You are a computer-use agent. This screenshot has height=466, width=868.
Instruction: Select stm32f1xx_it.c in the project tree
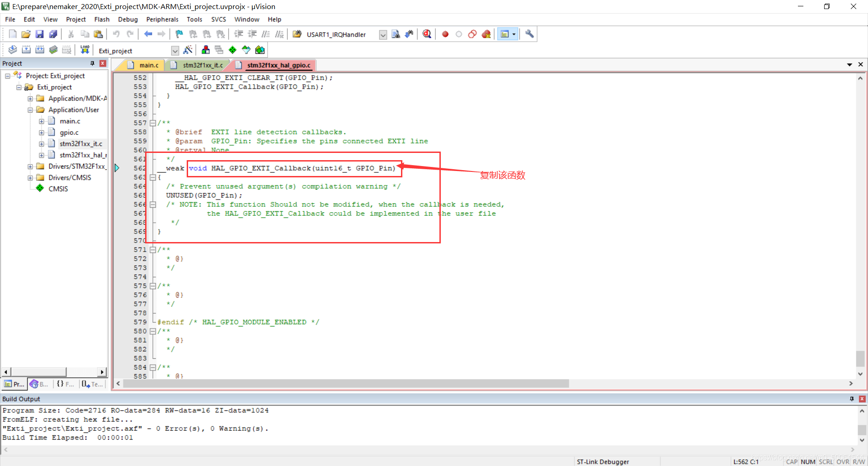click(x=81, y=144)
